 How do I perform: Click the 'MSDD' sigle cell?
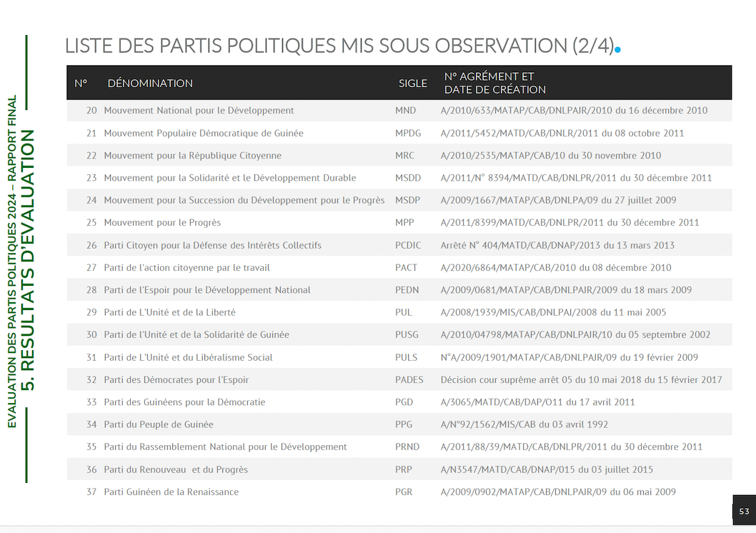[x=408, y=178]
